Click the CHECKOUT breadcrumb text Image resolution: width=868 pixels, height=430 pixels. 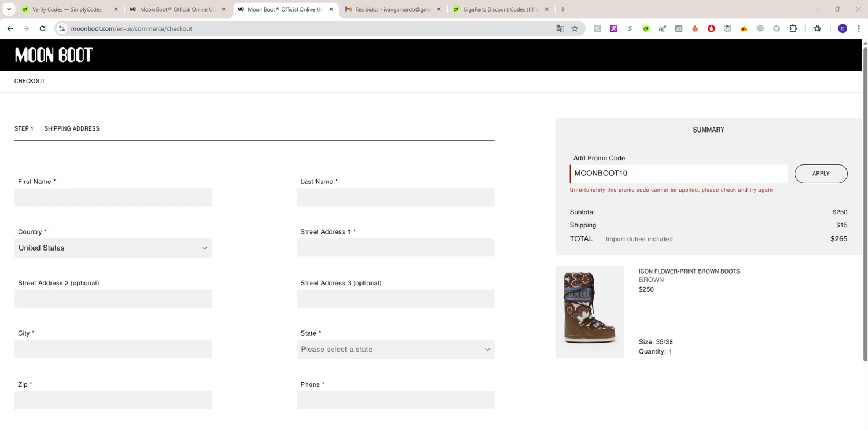30,81
